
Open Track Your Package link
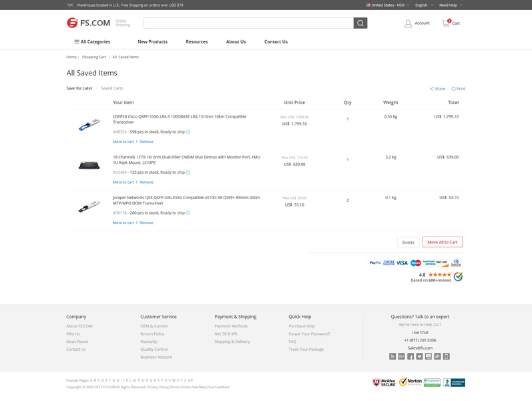(306, 350)
